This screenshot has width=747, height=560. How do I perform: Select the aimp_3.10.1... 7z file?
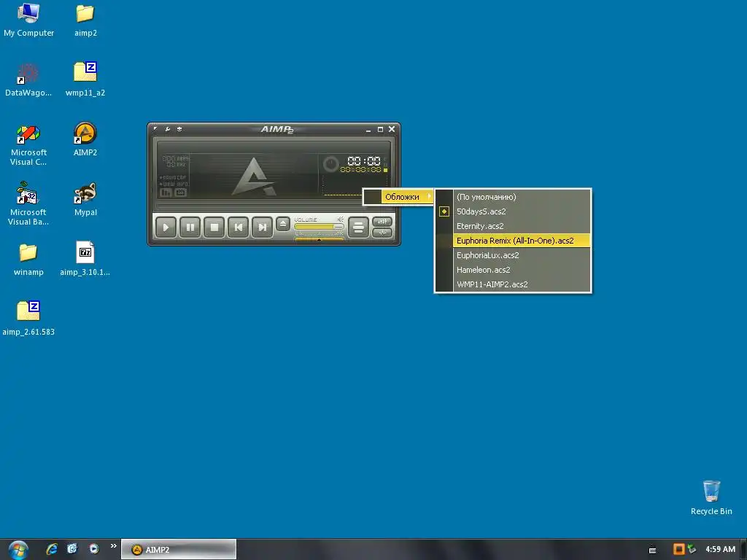pos(85,259)
